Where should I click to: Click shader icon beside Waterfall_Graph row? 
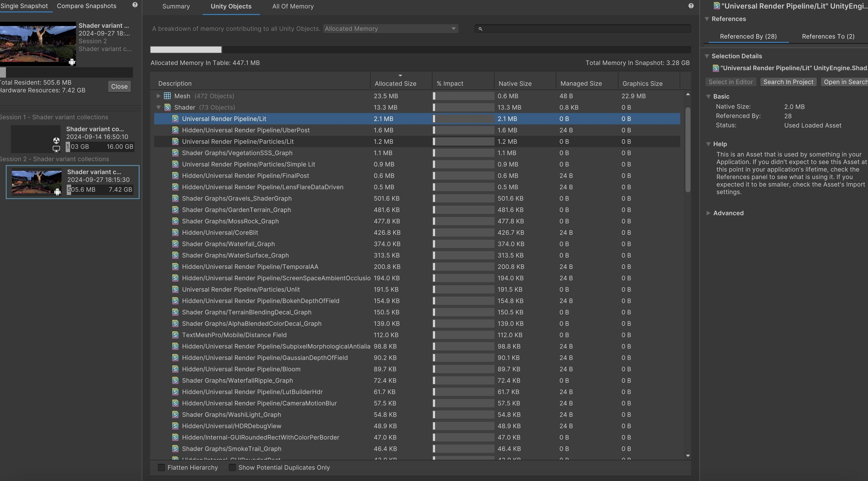175,244
